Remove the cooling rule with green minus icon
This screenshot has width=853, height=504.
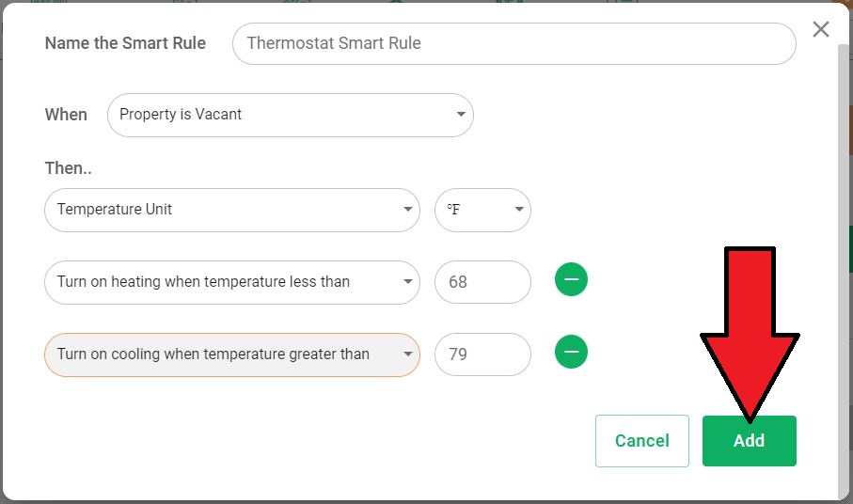coord(571,352)
